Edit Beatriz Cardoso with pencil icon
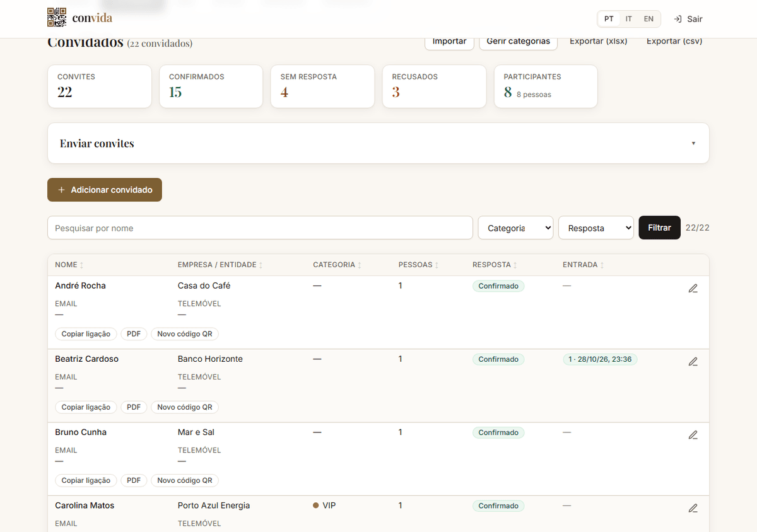The image size is (757, 532). click(x=693, y=362)
